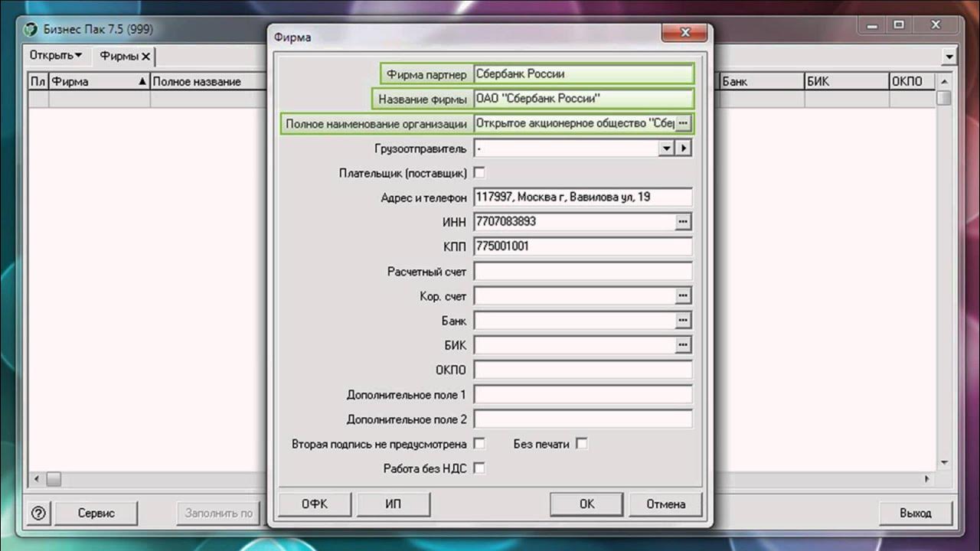Screen dimensions: 980x551
Task: Click ellipsis button beside Банк field
Action: click(684, 321)
